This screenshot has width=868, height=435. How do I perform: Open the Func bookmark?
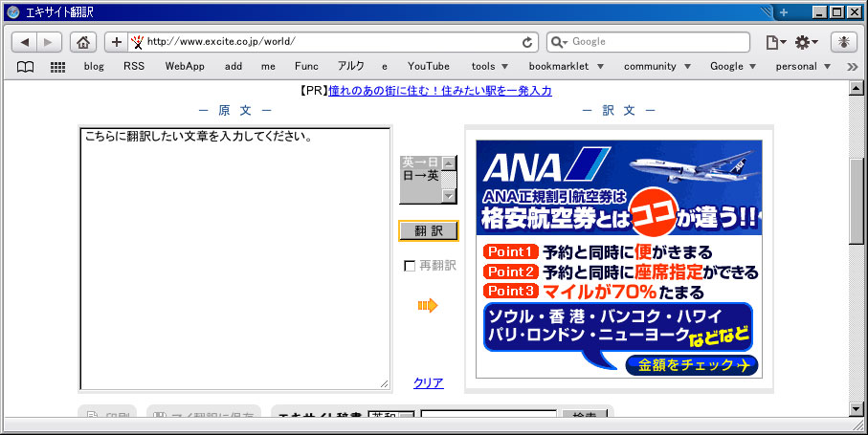click(x=306, y=66)
